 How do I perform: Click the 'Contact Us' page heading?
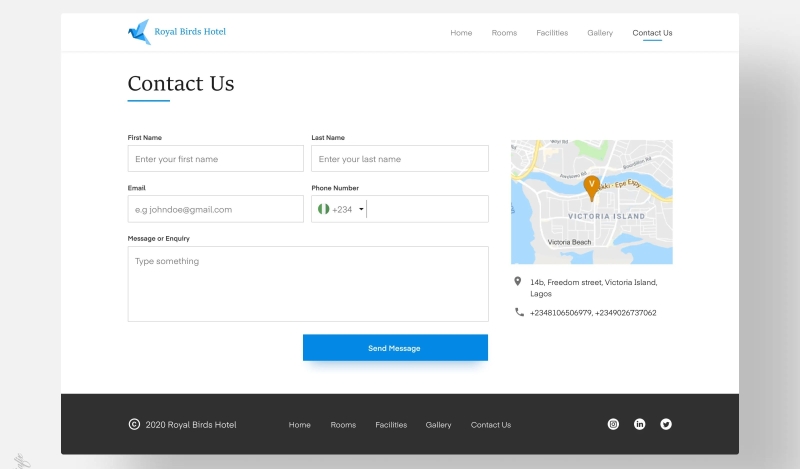(181, 83)
